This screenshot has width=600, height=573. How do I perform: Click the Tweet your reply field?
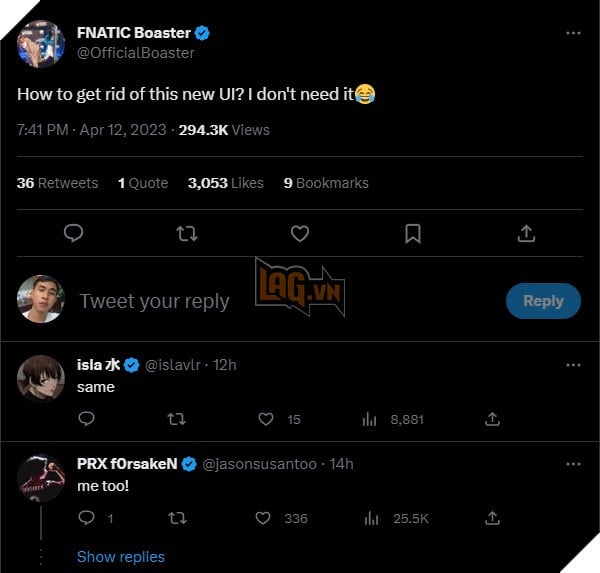point(155,301)
